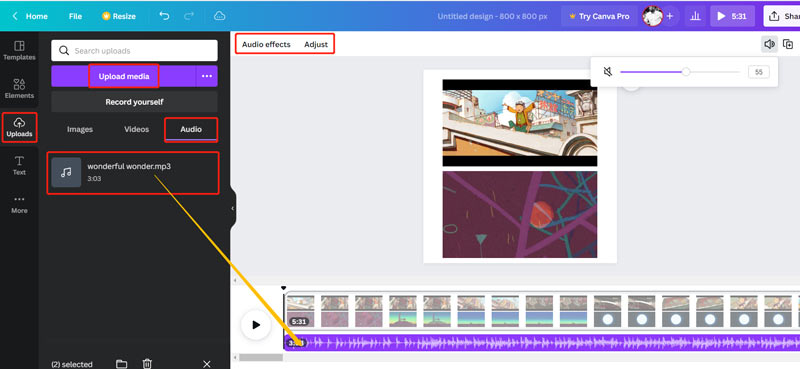This screenshot has height=369, width=800.
Task: Open the Templates sidebar panel
Action: 19,51
